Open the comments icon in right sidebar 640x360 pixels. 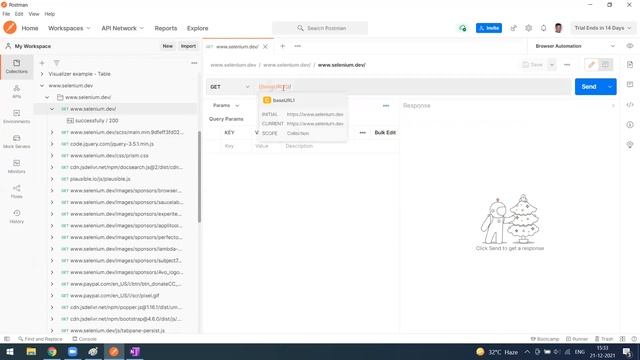(630, 84)
